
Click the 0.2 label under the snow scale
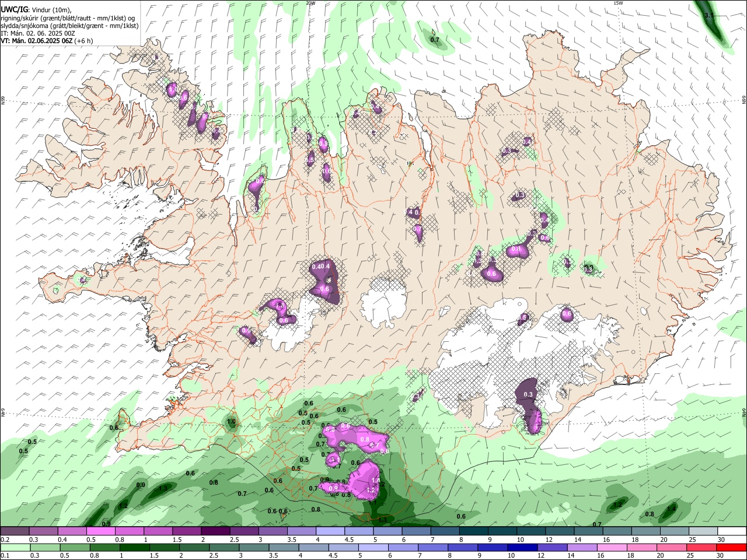5,540
